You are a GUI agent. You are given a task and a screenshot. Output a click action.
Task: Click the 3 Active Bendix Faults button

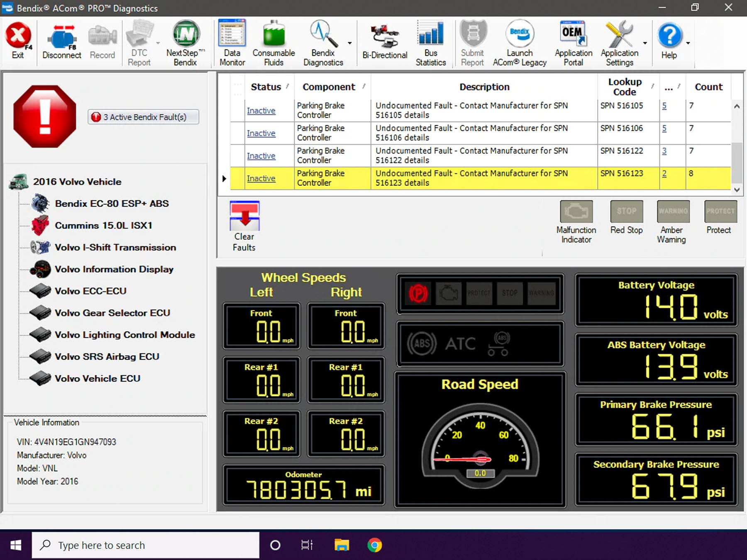(143, 117)
